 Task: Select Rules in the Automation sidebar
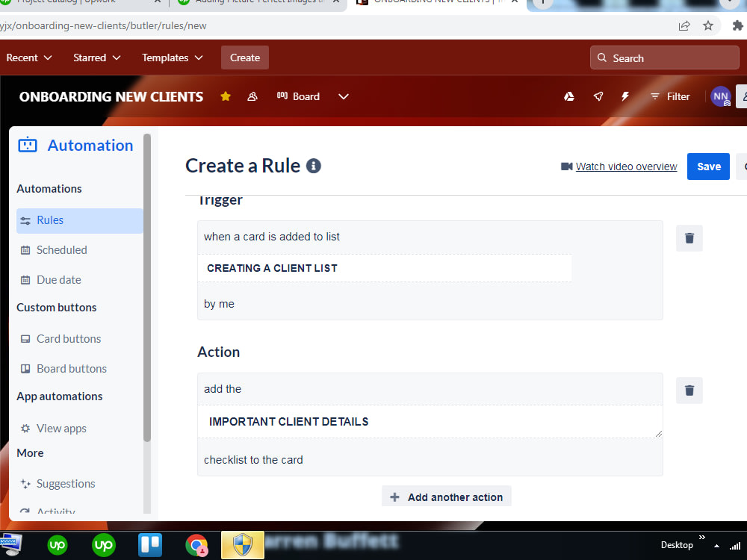pos(80,220)
